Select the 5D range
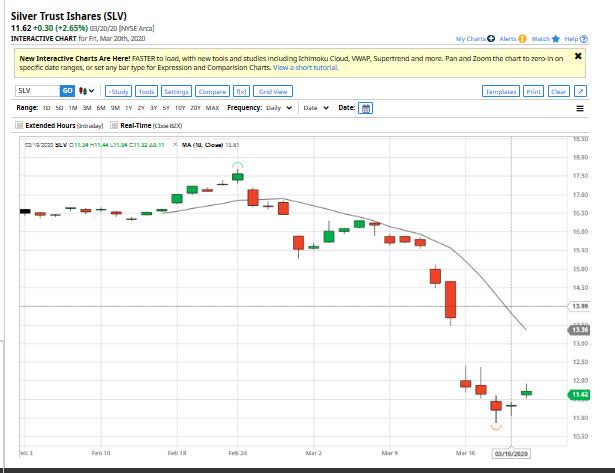 click(59, 108)
